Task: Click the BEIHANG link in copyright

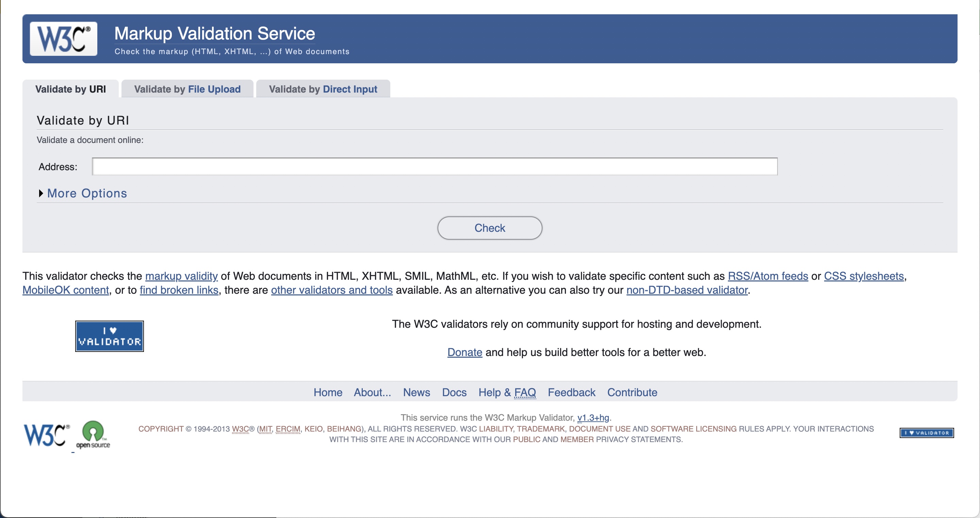Action: 344,429
